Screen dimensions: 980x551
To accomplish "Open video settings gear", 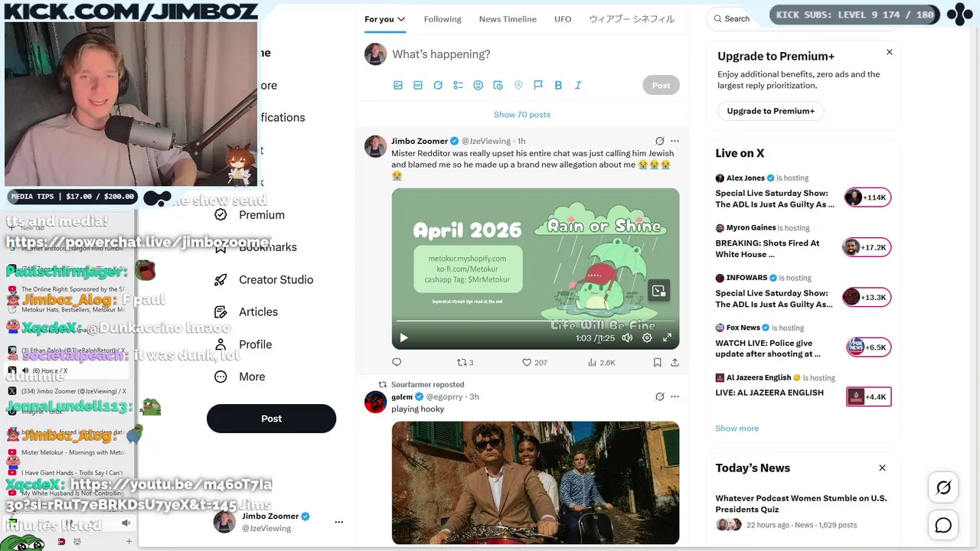I will click(647, 337).
